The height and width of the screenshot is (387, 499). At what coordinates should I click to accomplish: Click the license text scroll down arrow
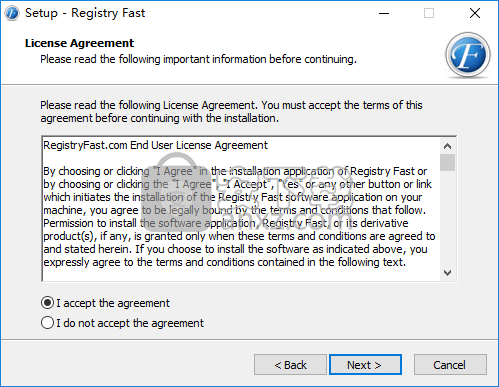447,272
